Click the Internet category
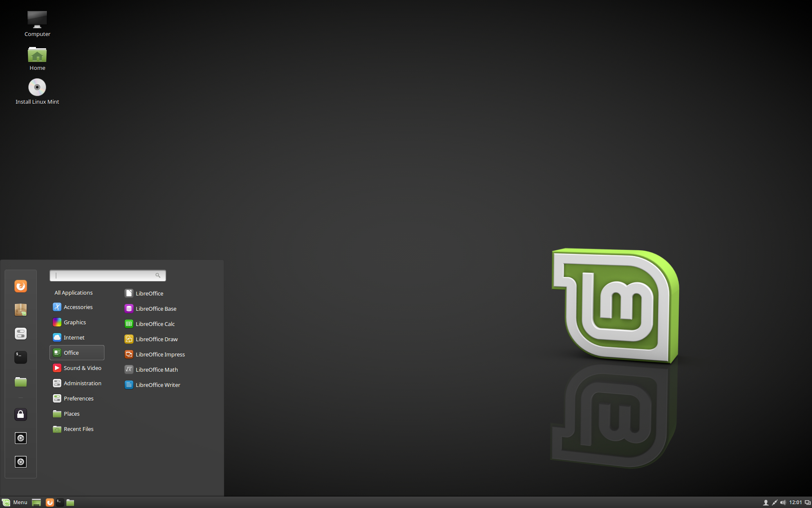812x508 pixels. click(74, 337)
